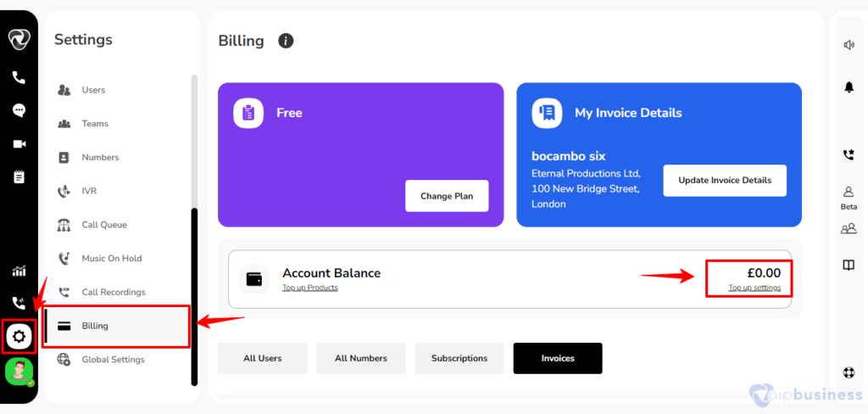Open the analytics bar chart icon
This screenshot has width=868, height=414.
point(19,271)
